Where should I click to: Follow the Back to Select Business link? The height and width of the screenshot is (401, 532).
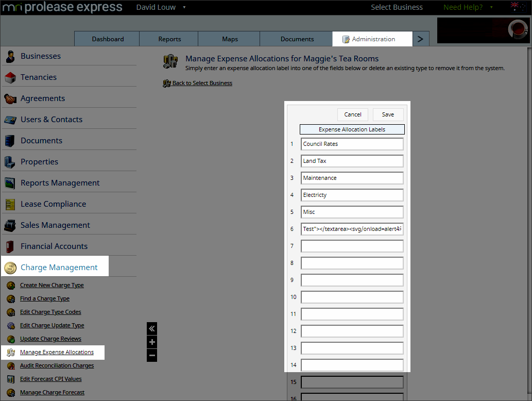(202, 83)
